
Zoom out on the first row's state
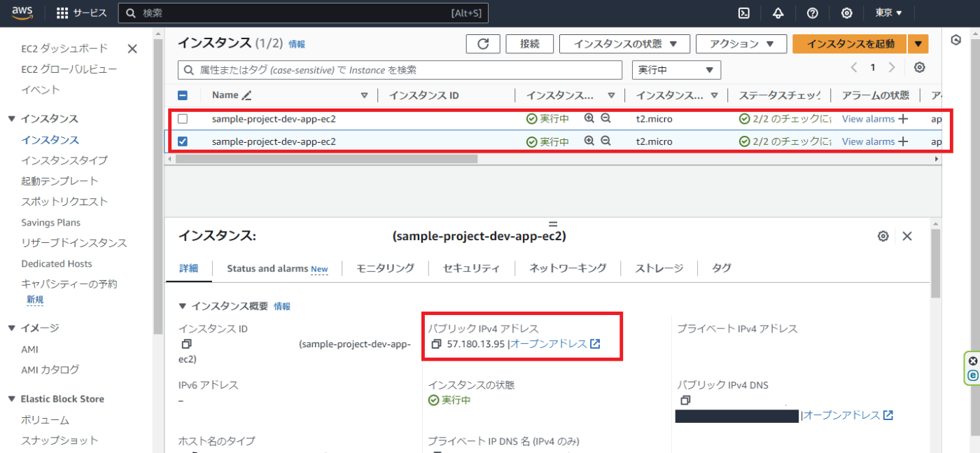pos(606,119)
